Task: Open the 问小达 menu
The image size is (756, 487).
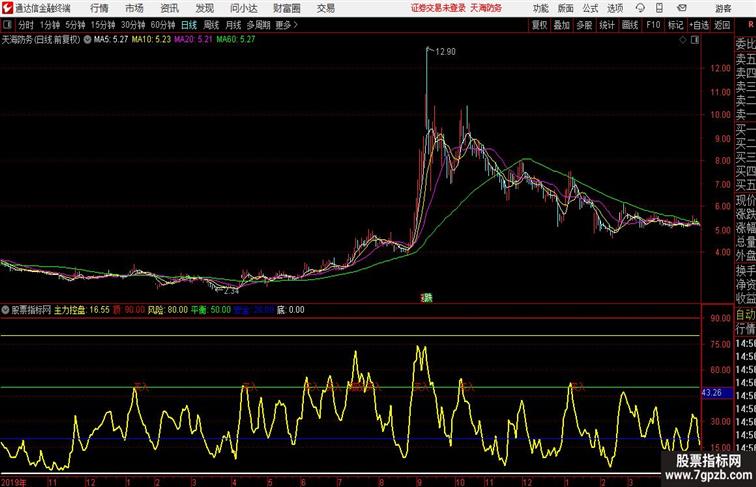Action: (x=243, y=8)
